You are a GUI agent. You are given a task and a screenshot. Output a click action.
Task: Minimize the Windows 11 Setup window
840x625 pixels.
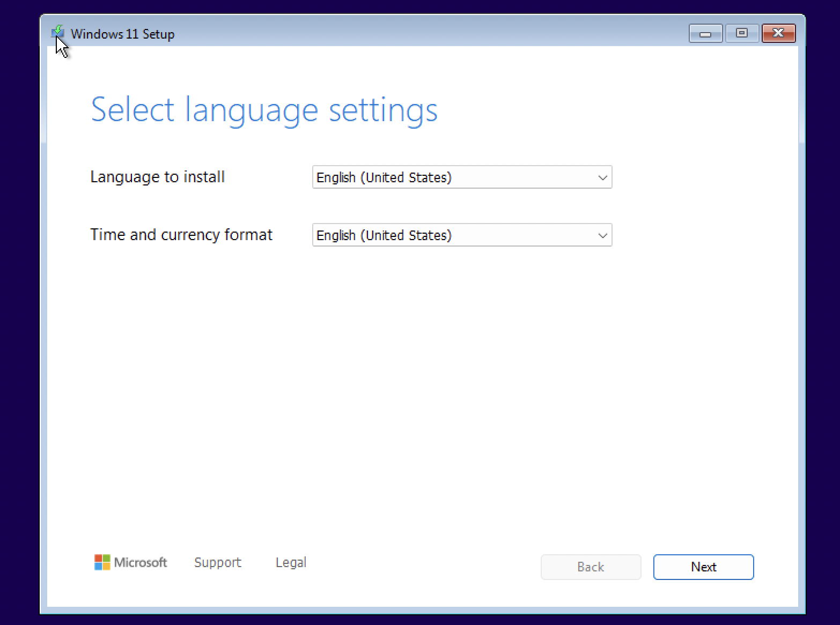coord(705,33)
